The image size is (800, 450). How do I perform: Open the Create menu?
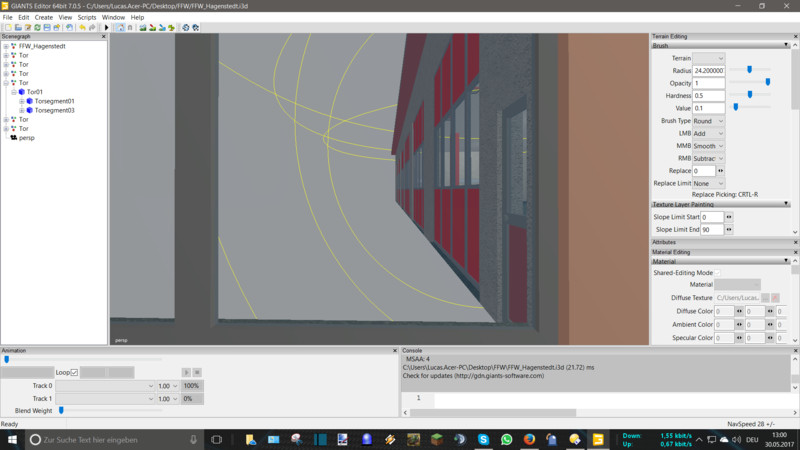pos(44,17)
